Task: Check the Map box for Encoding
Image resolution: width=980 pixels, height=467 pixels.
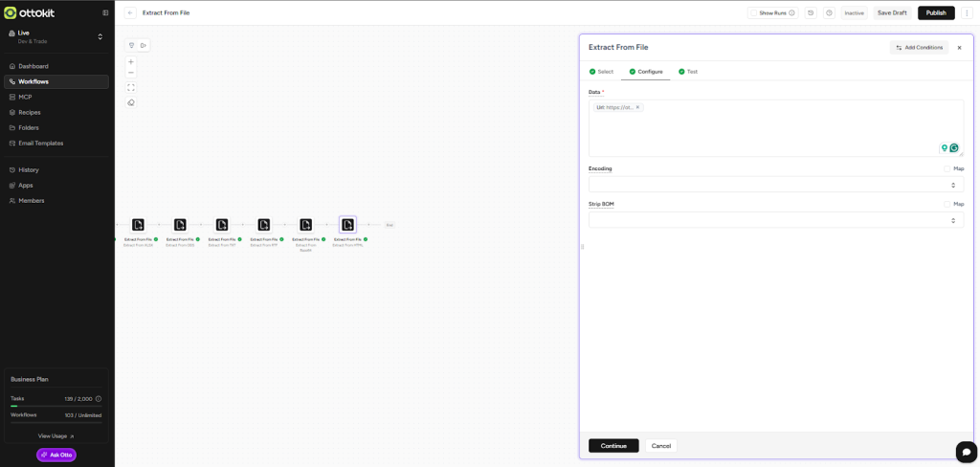Action: click(947, 168)
